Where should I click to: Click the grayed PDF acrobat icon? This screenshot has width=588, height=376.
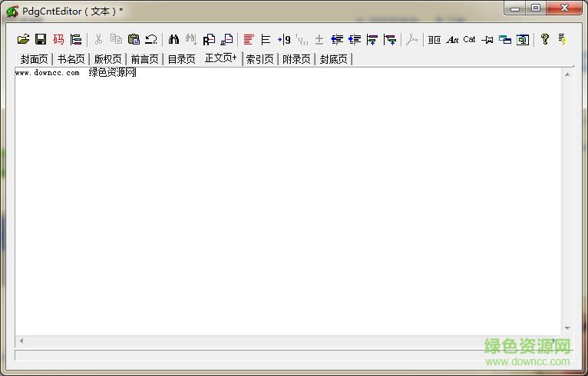pos(411,39)
